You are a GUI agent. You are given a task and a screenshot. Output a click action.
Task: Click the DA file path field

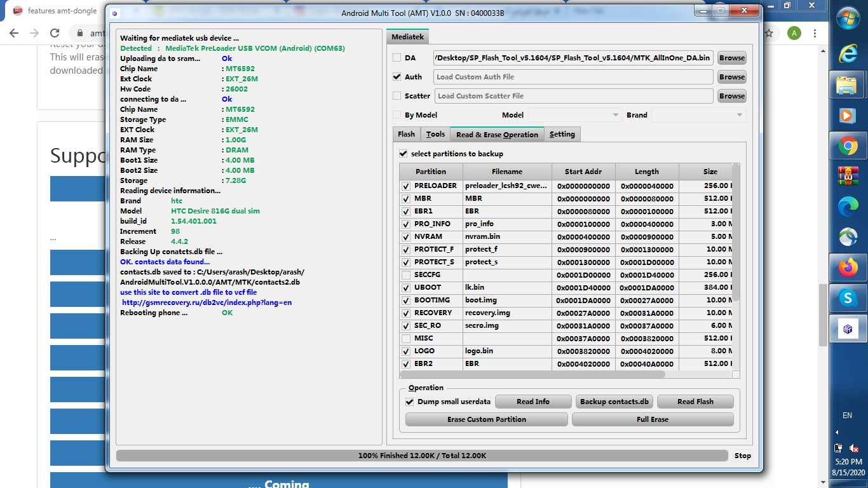coord(573,58)
